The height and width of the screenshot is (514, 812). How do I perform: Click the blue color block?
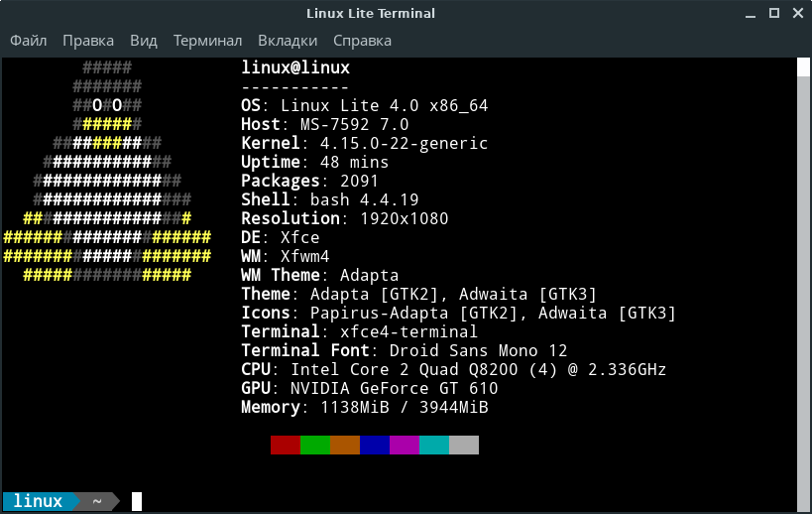coord(375,446)
